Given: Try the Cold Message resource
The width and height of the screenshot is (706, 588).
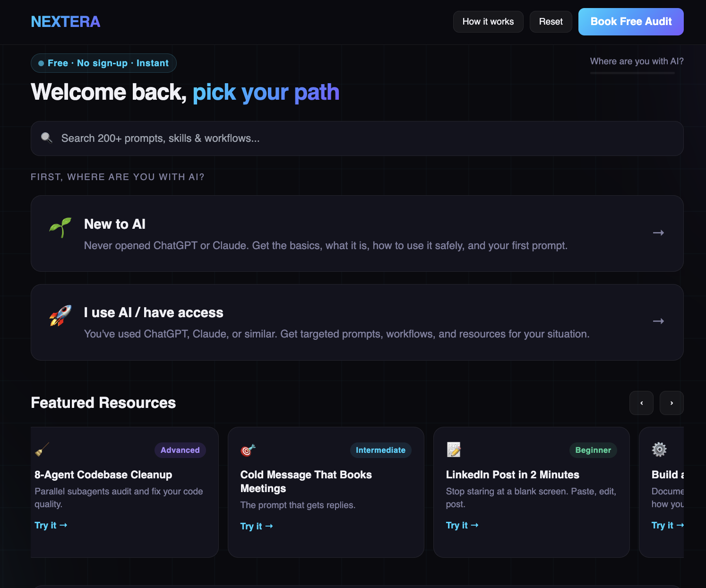Looking at the screenshot, I should pyautogui.click(x=257, y=526).
